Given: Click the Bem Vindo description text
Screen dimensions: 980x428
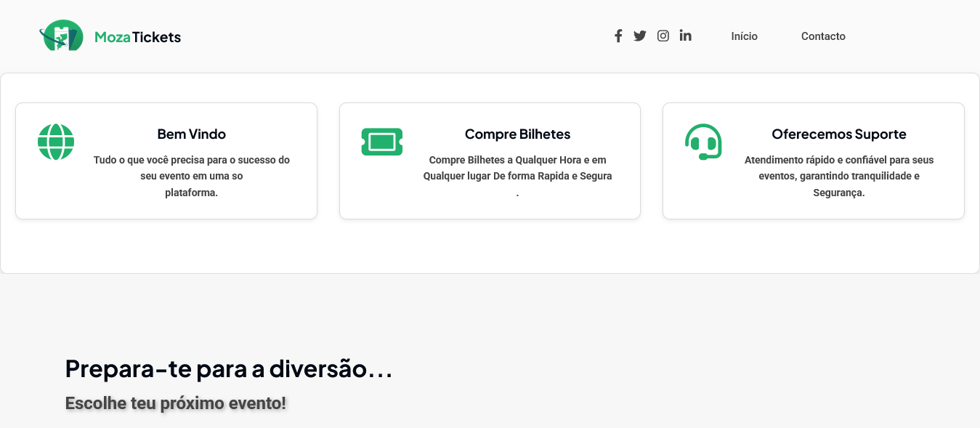Looking at the screenshot, I should 192,176.
